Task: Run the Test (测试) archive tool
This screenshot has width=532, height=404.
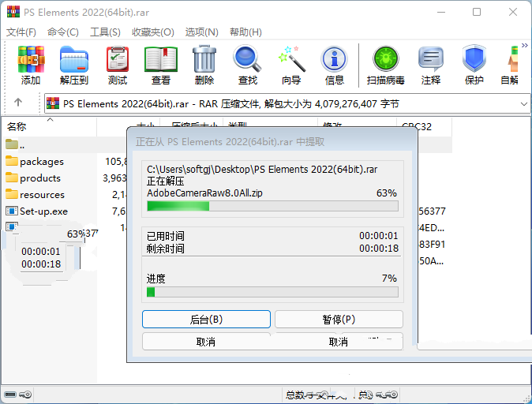Action: (x=118, y=65)
